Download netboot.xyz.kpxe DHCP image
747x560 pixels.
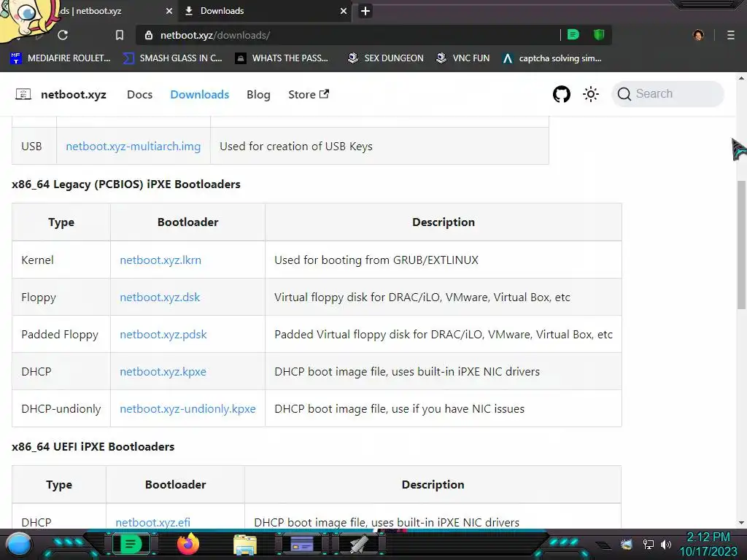(x=163, y=371)
